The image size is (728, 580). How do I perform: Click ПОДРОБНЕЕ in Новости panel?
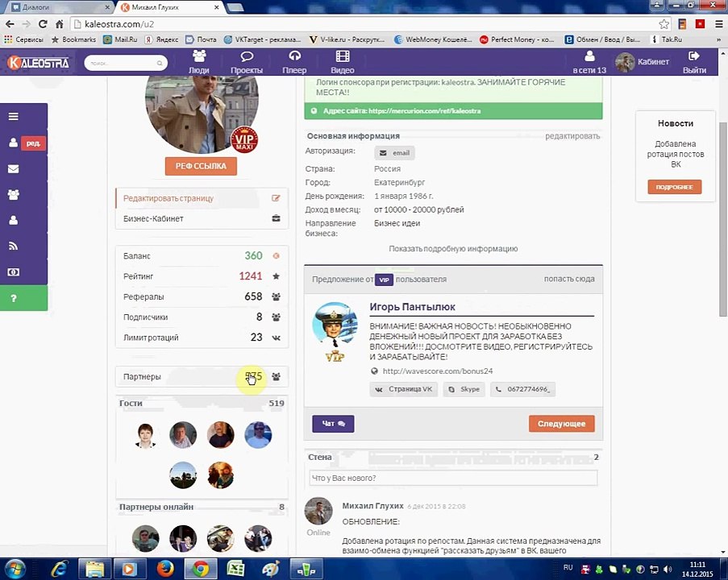point(675,187)
